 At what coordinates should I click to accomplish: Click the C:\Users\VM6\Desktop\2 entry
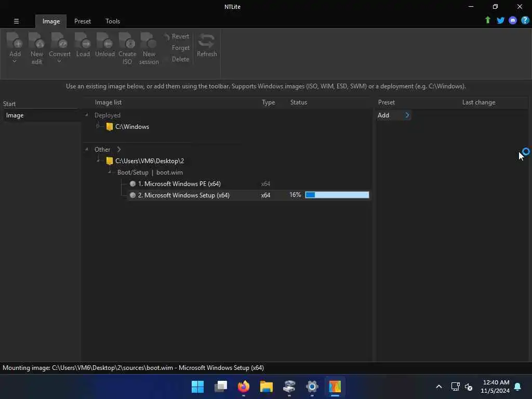(150, 161)
